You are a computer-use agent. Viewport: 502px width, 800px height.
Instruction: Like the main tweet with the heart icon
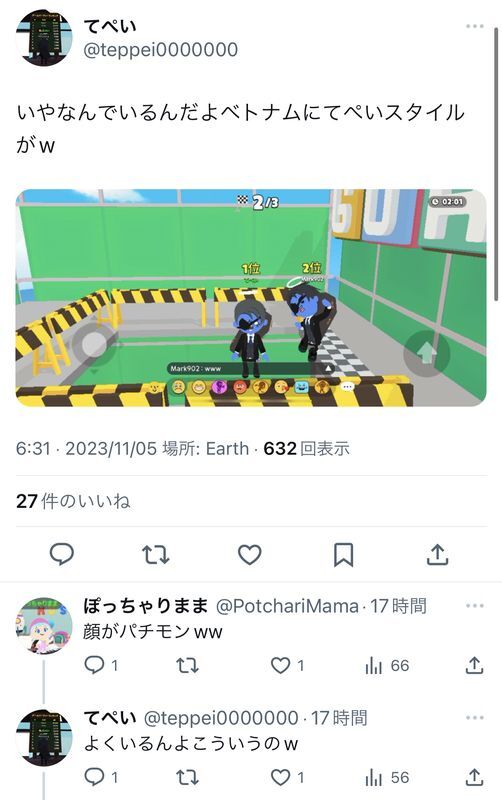click(250, 555)
